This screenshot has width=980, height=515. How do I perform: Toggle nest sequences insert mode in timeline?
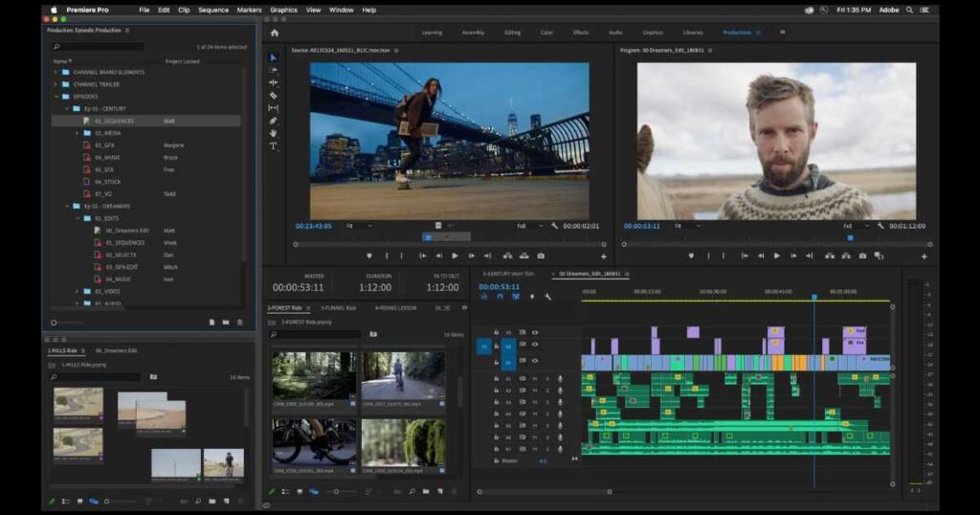(483, 297)
